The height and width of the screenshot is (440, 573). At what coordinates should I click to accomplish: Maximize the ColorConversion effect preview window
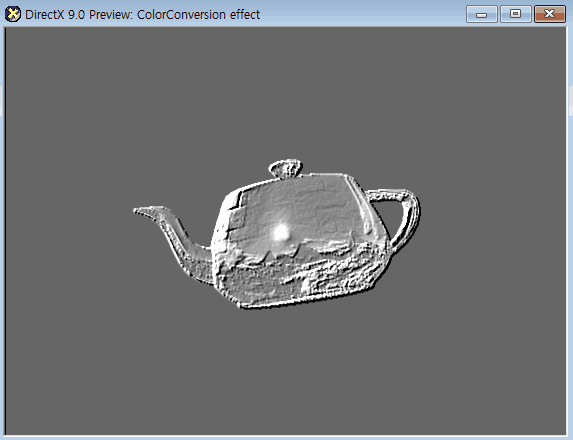tap(515, 14)
